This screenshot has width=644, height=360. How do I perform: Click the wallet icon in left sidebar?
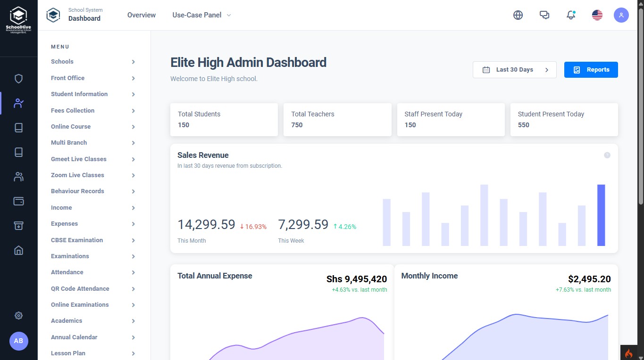(18, 201)
